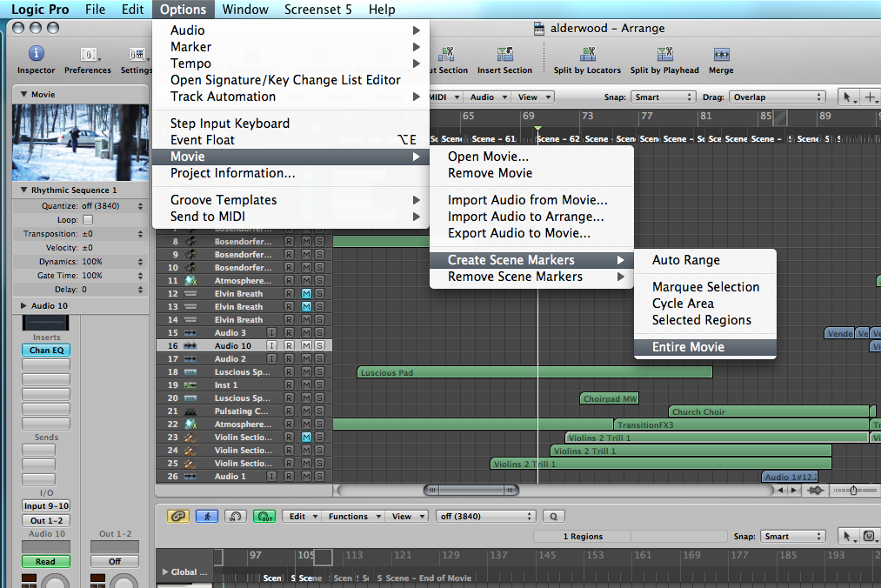Click the Arrange horizontal scrollbar thumb
Viewport: 881px width, 588px height.
(471, 491)
